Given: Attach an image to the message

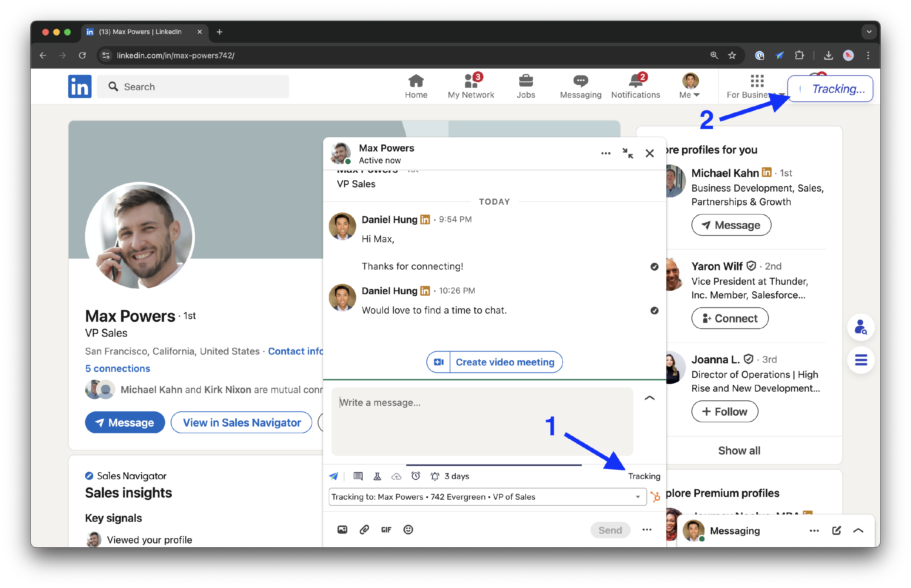Looking at the screenshot, I should point(342,529).
